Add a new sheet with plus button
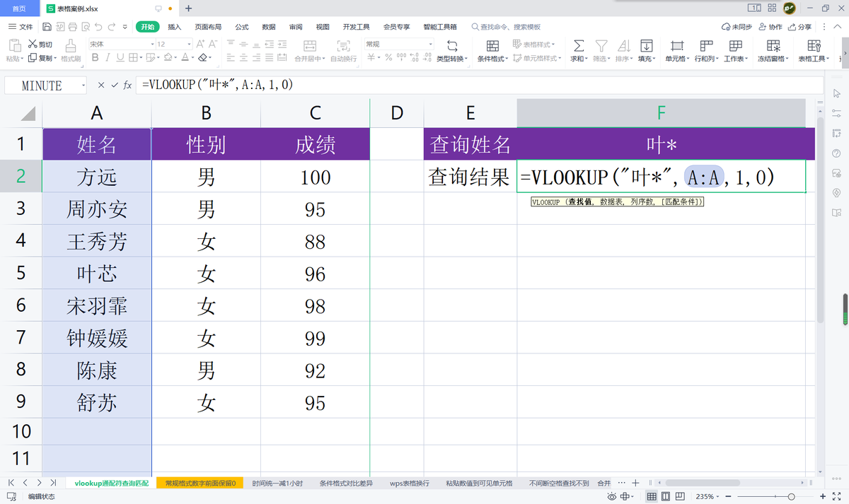This screenshot has height=504, width=849. click(x=635, y=483)
